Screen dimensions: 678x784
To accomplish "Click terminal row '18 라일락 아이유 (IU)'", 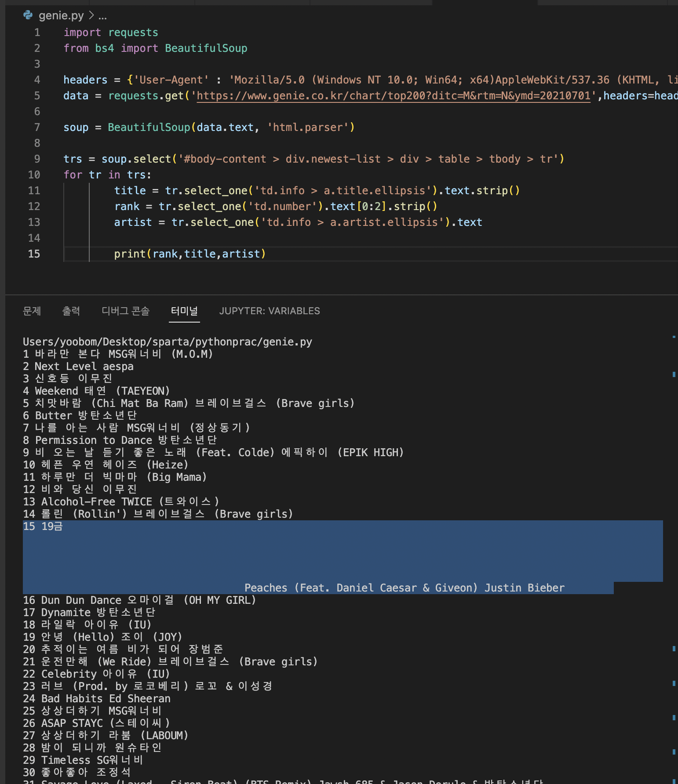I will [87, 625].
